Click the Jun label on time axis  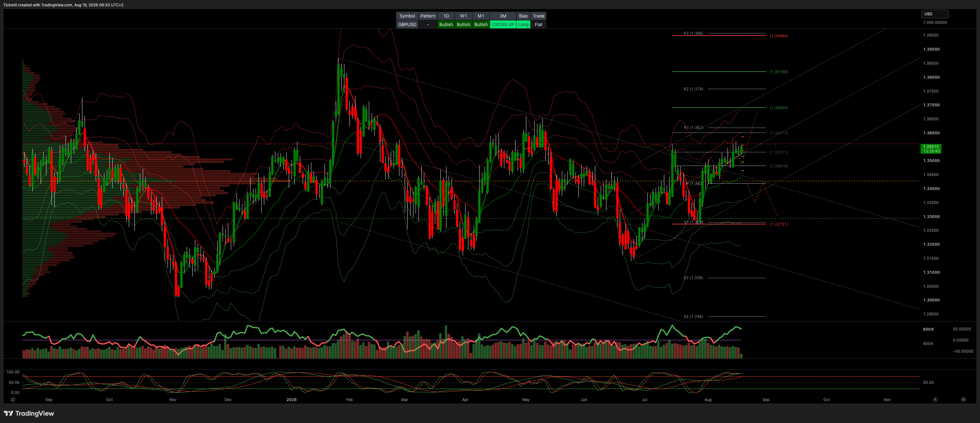tap(584, 400)
